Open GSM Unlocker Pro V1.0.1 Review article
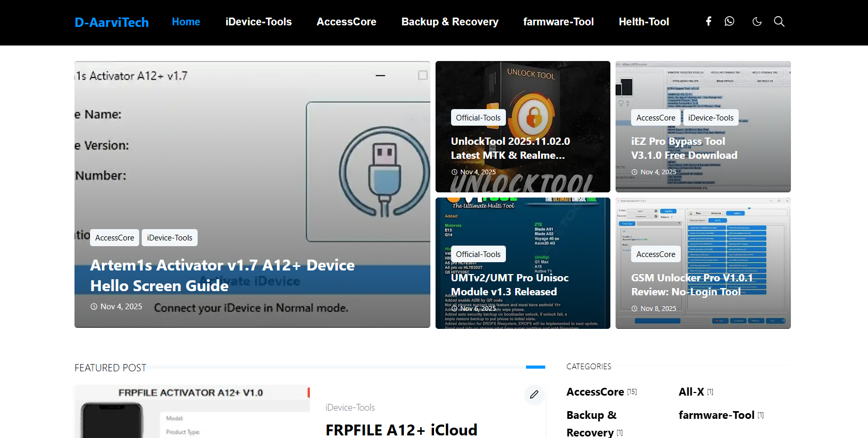This screenshot has height=438, width=868. (x=692, y=284)
